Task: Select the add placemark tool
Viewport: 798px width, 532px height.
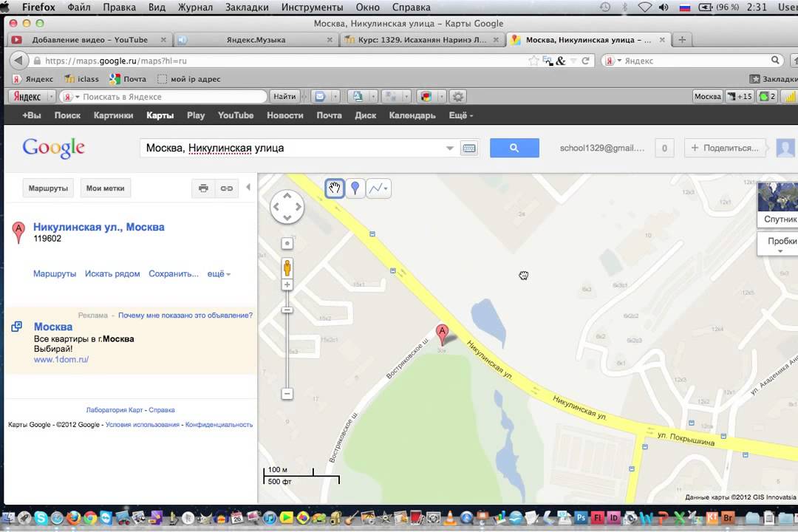Action: 355,188
